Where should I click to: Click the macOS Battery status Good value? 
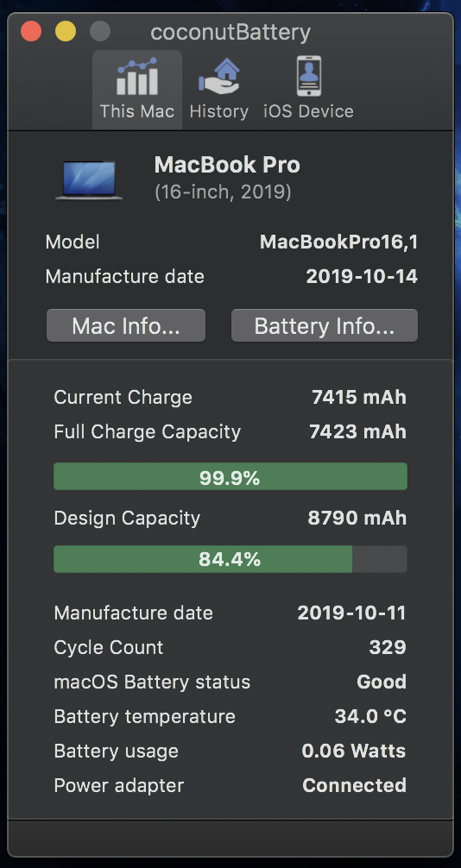click(x=382, y=682)
